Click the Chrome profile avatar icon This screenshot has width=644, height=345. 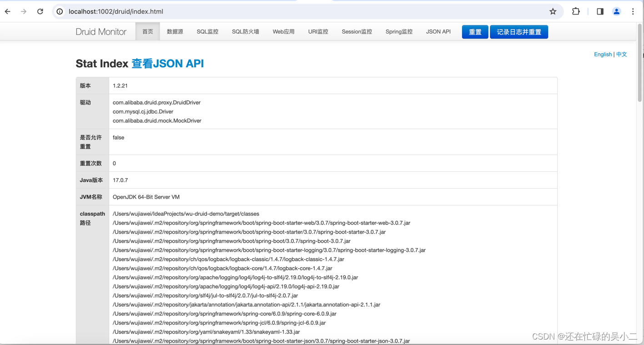click(x=616, y=11)
